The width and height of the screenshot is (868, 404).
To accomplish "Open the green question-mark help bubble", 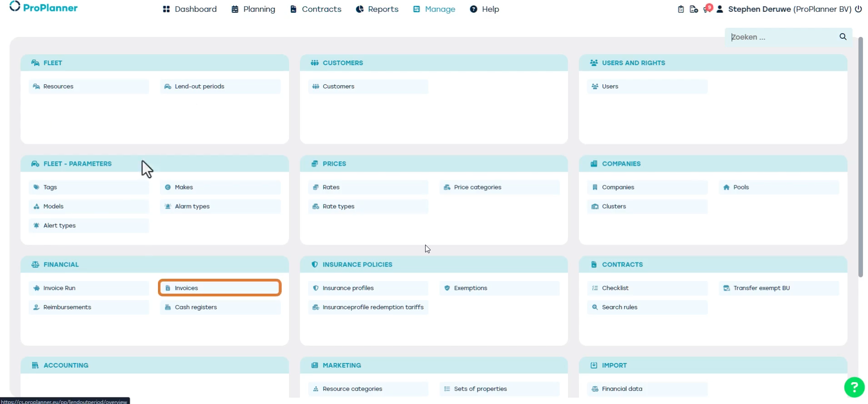I will click(x=854, y=387).
